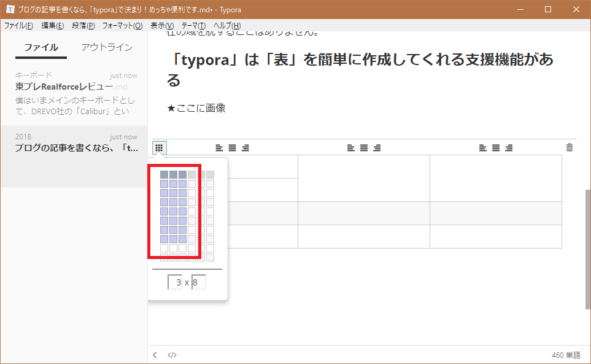
Task: Center-align the first table column
Action: coord(232,148)
